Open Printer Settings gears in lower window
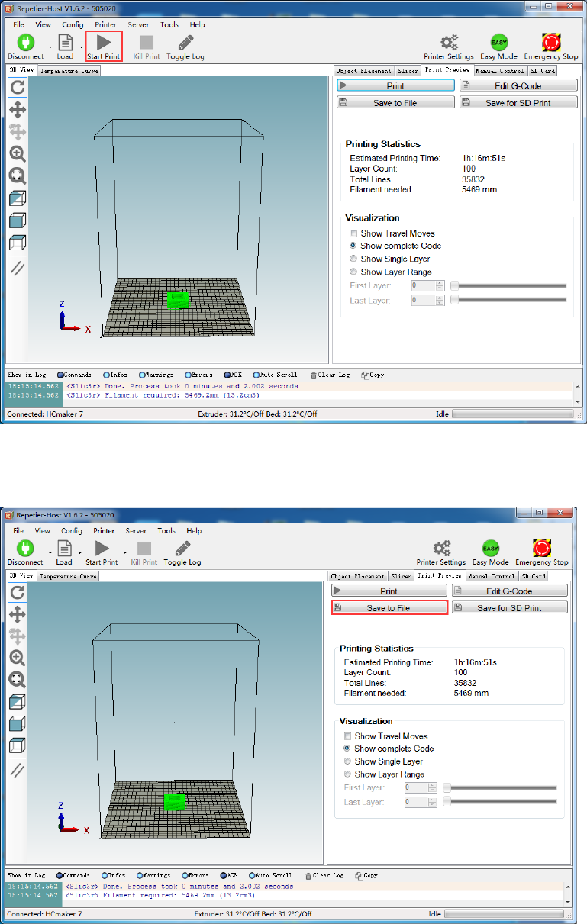This screenshot has height=924, width=587. pyautogui.click(x=441, y=549)
